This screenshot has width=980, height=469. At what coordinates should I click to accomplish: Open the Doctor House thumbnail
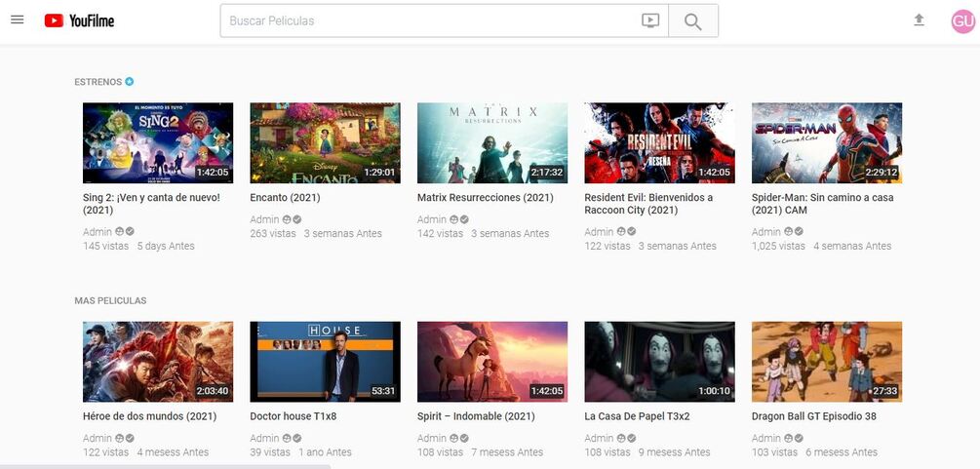[x=325, y=362]
